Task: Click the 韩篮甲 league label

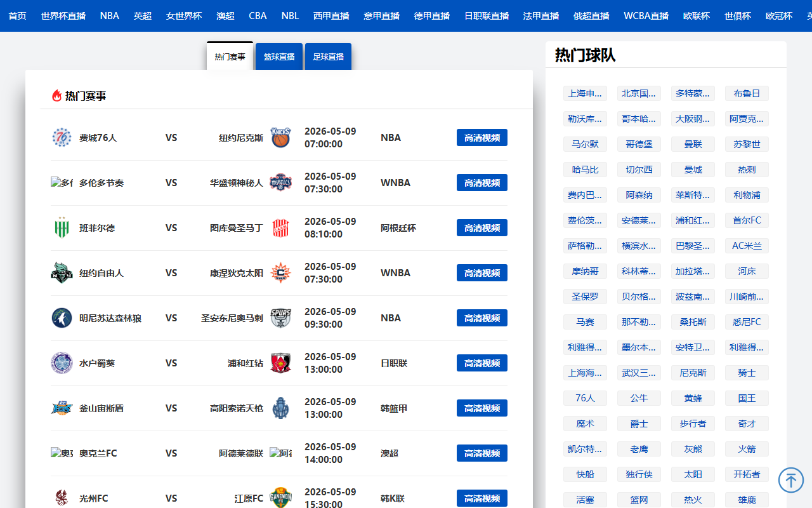Action: (x=394, y=408)
